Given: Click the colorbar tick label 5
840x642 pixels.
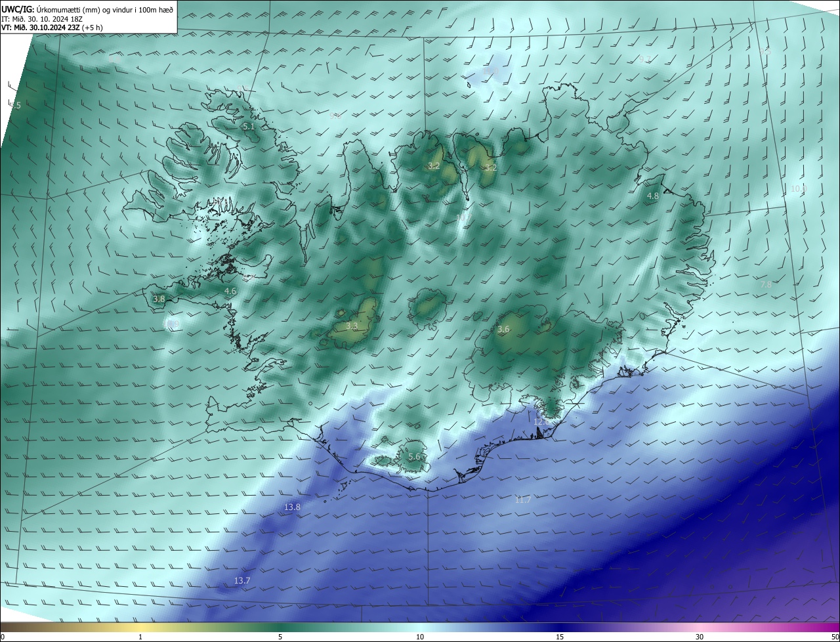Looking at the screenshot, I should point(280,637).
